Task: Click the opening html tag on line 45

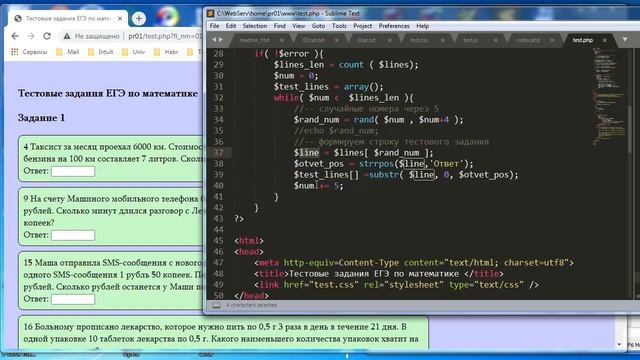Action: pyautogui.click(x=249, y=241)
